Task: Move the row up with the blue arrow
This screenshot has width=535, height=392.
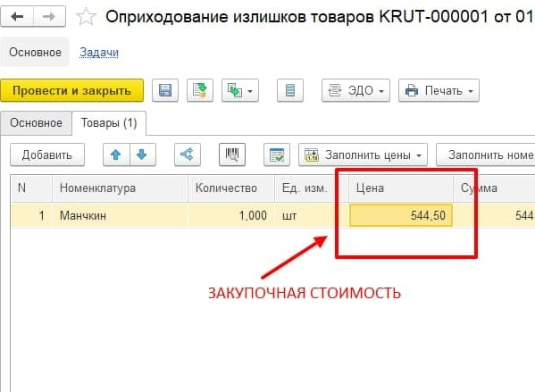Action: point(116,154)
